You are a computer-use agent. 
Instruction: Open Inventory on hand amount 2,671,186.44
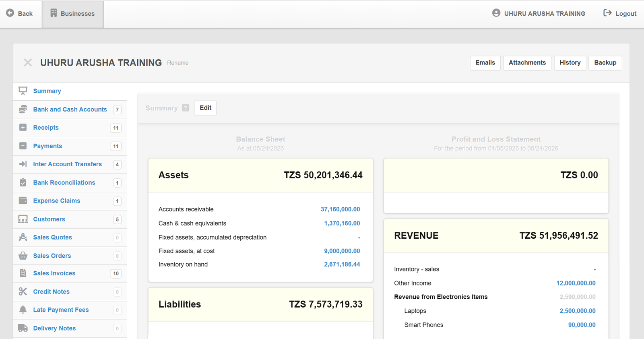[x=342, y=265]
